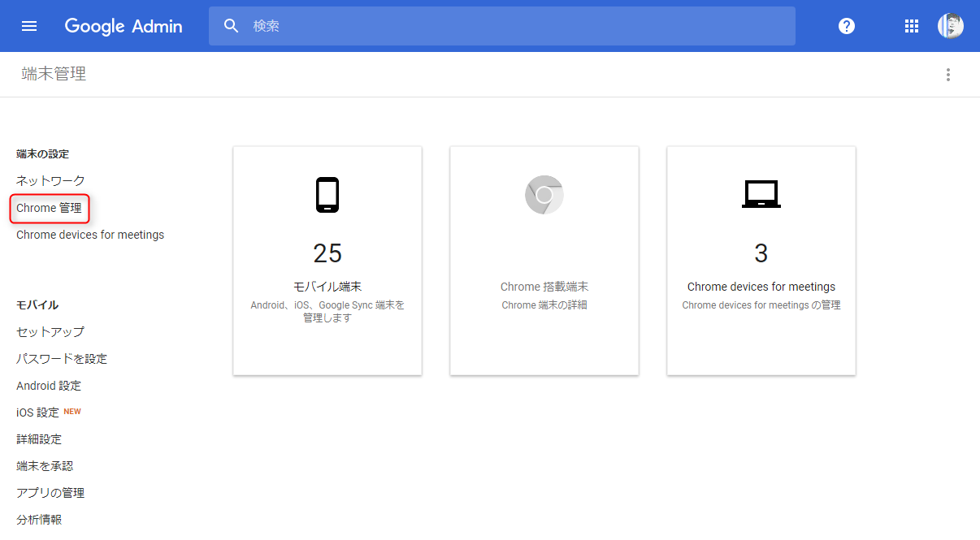
Task: Open パスワードを設定
Action: click(x=62, y=359)
